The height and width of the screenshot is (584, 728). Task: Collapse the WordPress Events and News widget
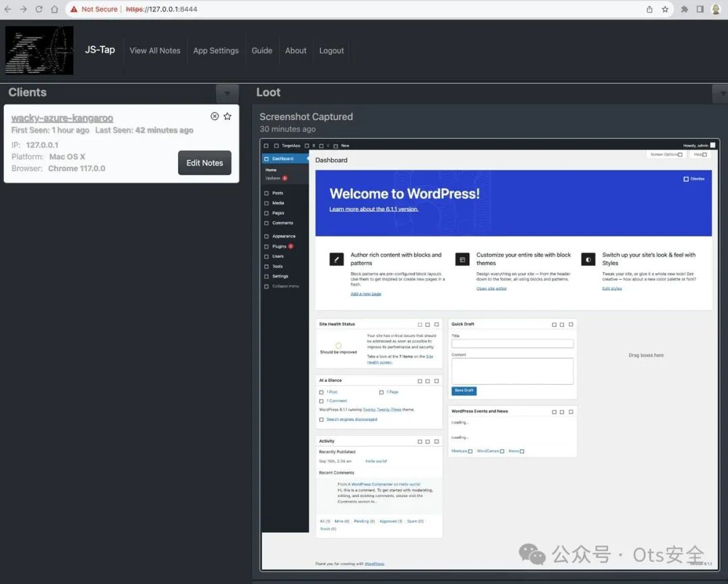(571, 412)
